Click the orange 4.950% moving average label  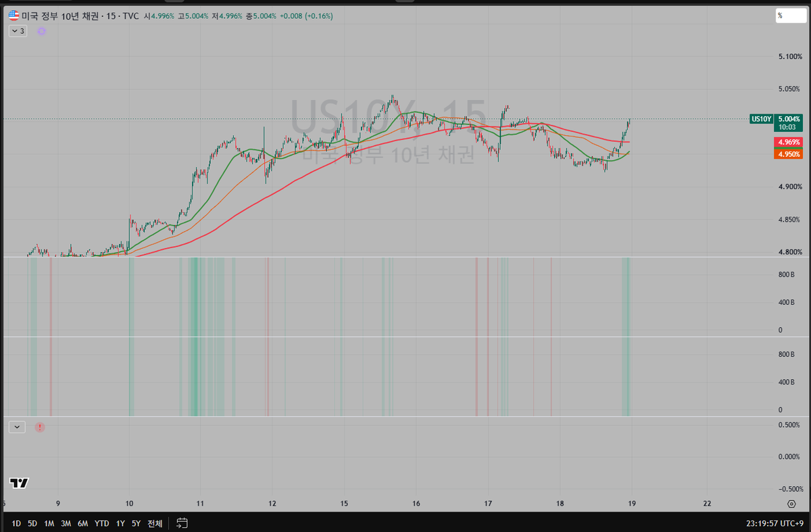click(x=789, y=155)
